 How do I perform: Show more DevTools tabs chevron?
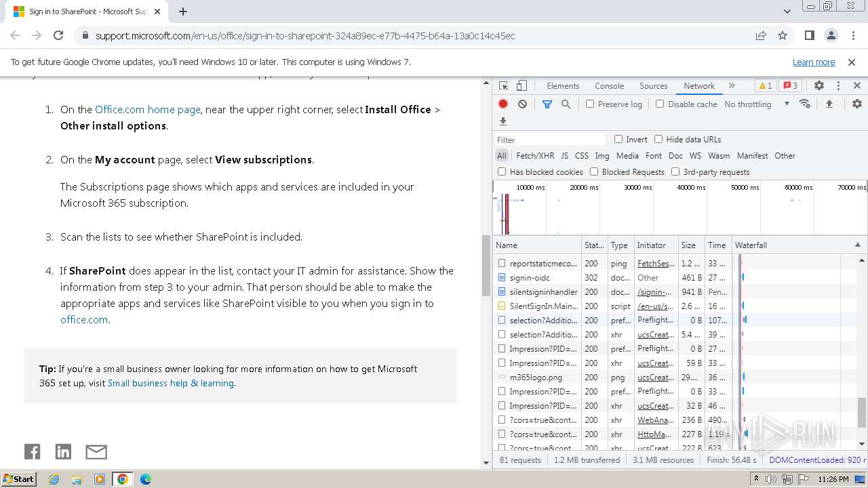(x=732, y=86)
